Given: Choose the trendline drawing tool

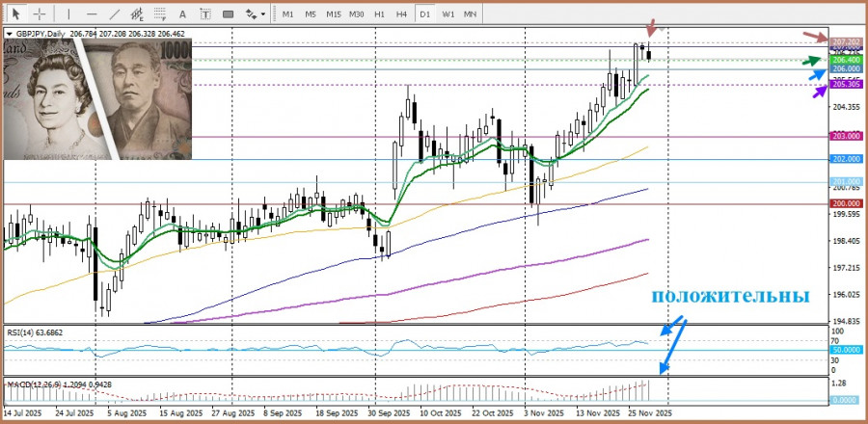Looking at the screenshot, I should [x=114, y=14].
